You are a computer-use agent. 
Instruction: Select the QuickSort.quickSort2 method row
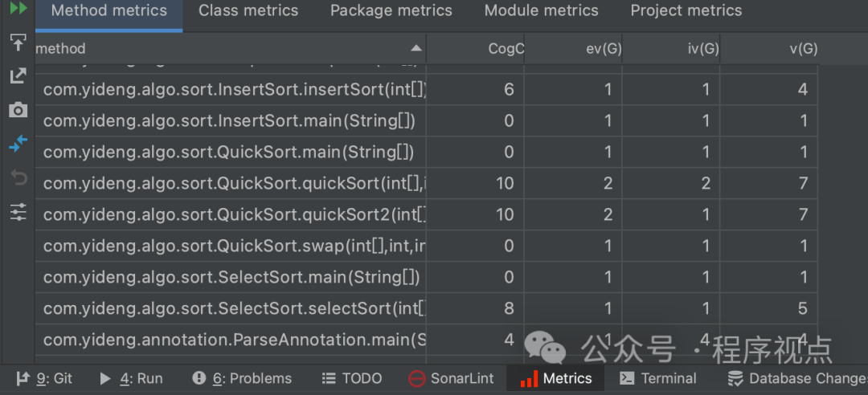pyautogui.click(x=234, y=214)
